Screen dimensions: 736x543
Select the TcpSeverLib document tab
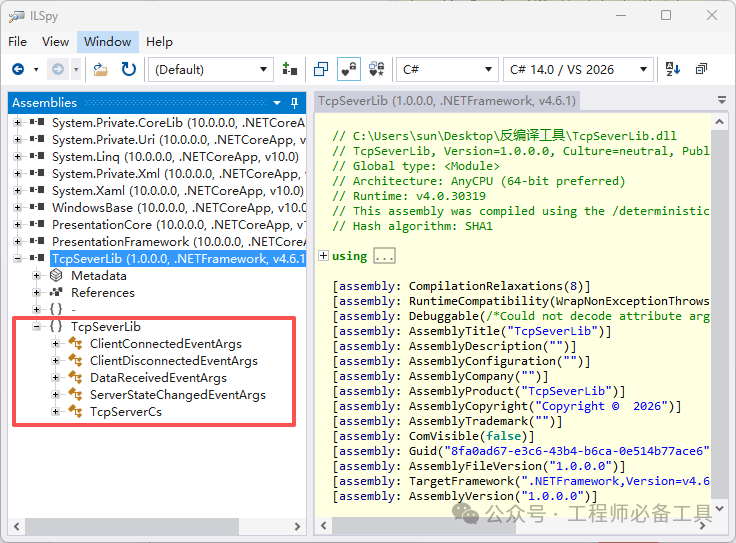coord(446,101)
